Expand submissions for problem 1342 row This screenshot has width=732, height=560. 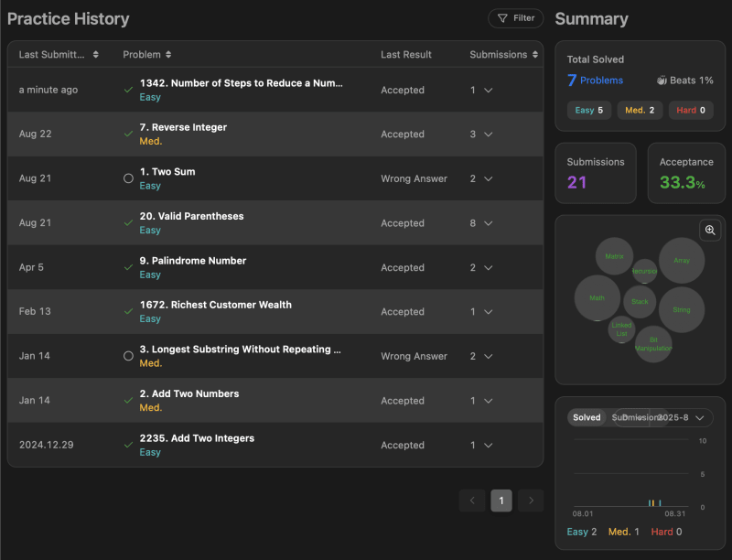(x=489, y=90)
